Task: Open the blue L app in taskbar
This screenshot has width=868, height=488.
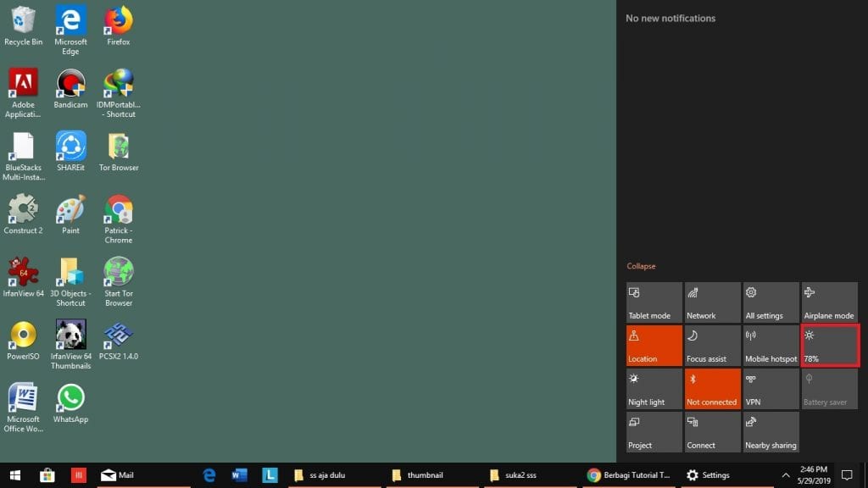Action: [270, 475]
